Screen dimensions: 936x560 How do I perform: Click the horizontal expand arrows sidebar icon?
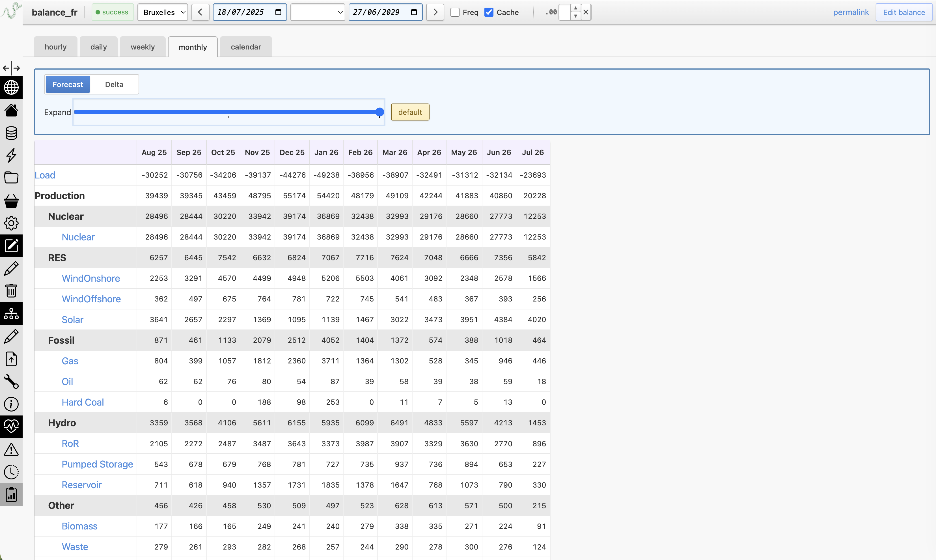coord(11,68)
